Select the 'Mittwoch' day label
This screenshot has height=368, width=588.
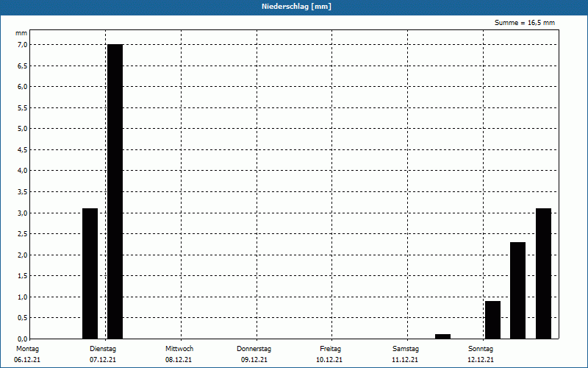pyautogui.click(x=179, y=349)
